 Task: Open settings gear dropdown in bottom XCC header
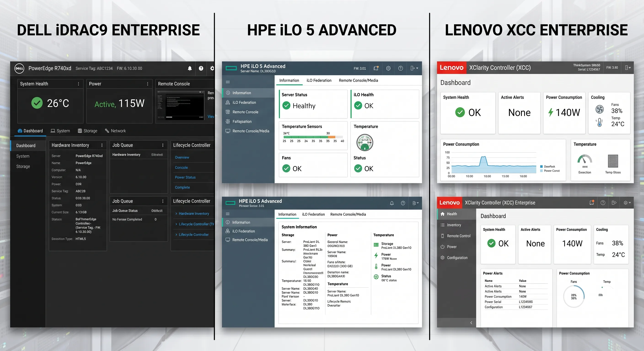(627, 203)
